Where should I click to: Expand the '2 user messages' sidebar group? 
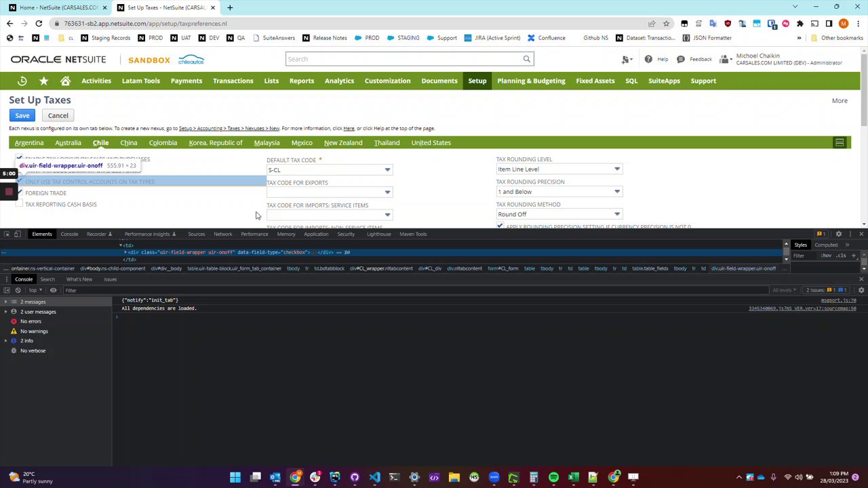click(x=5, y=312)
